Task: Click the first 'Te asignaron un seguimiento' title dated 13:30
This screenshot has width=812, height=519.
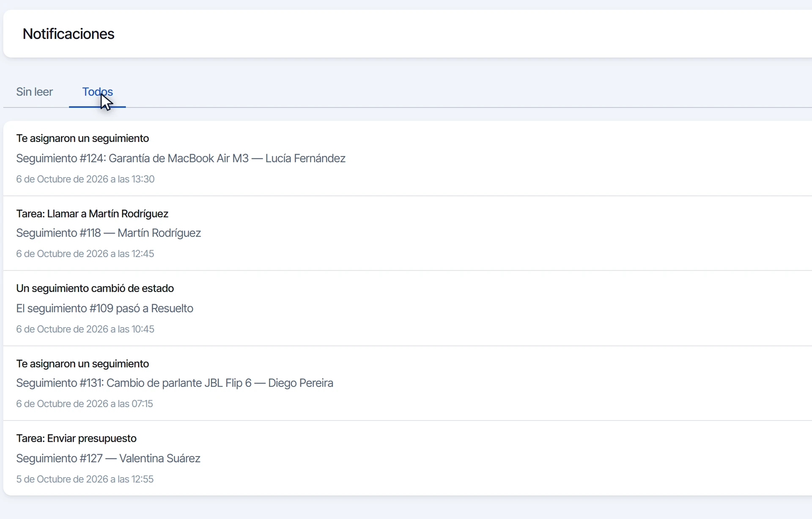Action: click(82, 139)
